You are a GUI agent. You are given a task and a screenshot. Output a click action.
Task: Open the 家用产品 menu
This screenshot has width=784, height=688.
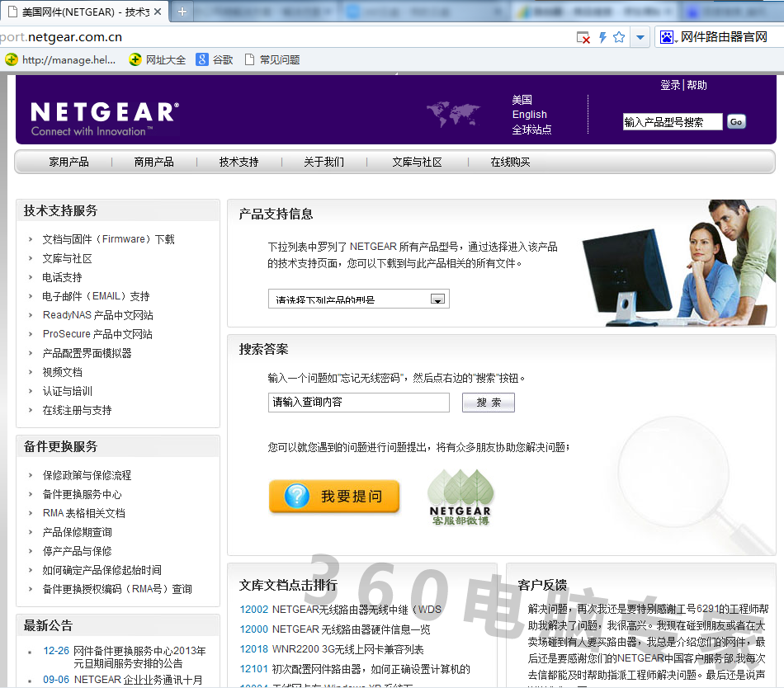tap(69, 162)
